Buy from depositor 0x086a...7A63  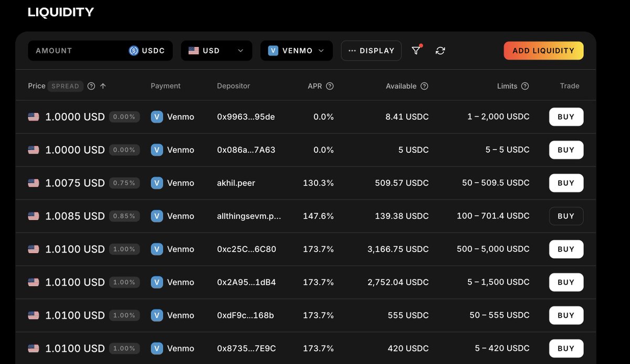pos(566,149)
